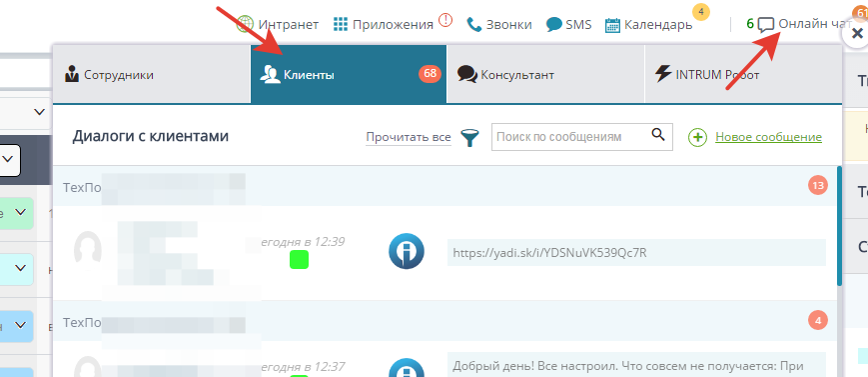Expand the green row chevron dropdown
The image size is (868, 377).
tap(21, 212)
